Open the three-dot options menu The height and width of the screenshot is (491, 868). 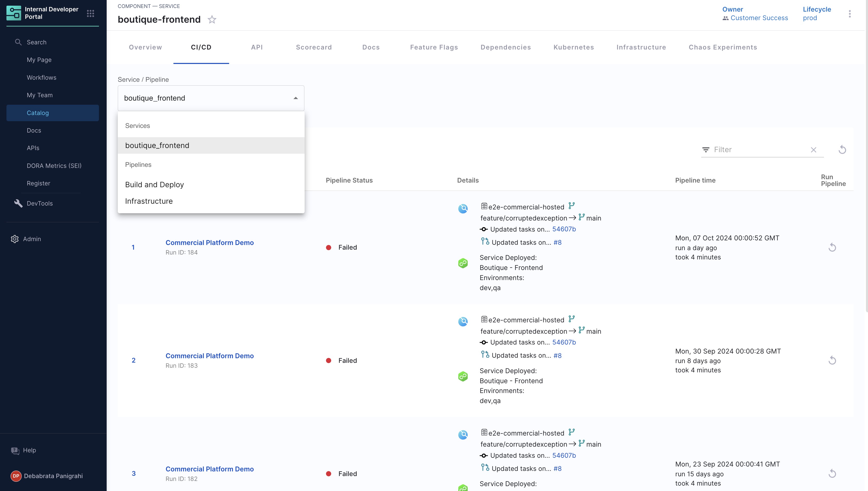click(x=849, y=14)
